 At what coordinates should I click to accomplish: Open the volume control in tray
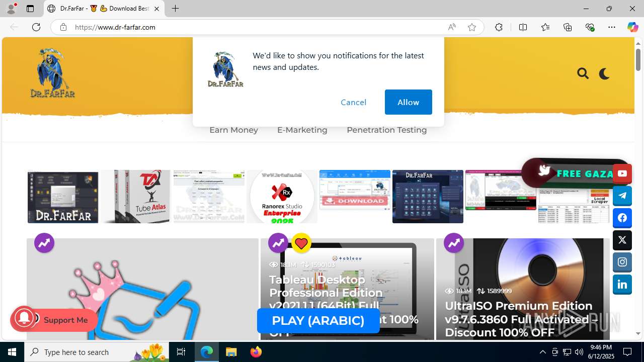[579, 352]
